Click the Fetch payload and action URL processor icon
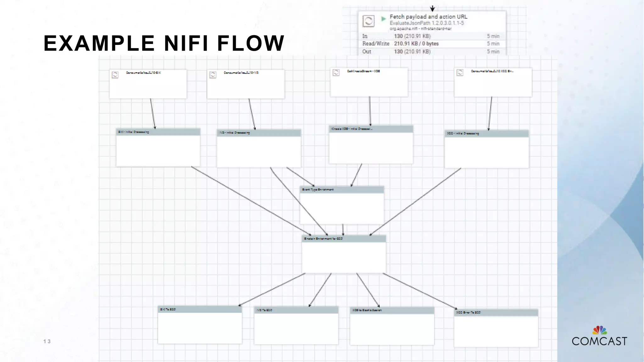Viewport: 644px width, 362px height. point(369,21)
